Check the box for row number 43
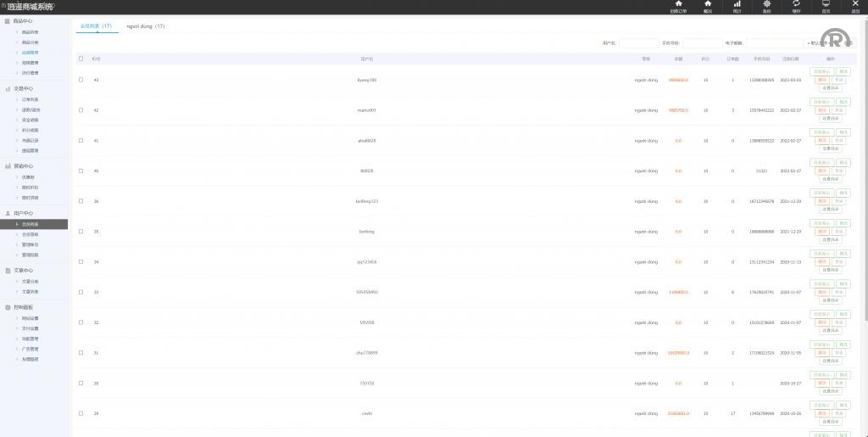Viewport: 868px width, 437px height. coord(81,80)
